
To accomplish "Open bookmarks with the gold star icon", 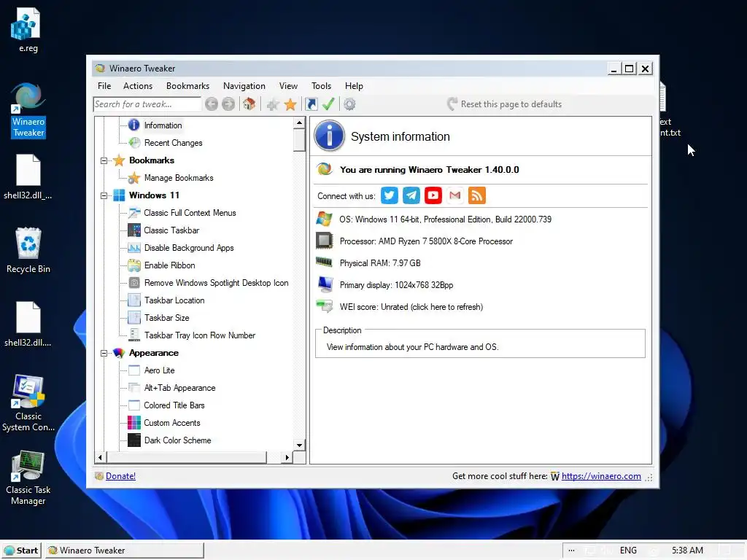I will click(290, 104).
